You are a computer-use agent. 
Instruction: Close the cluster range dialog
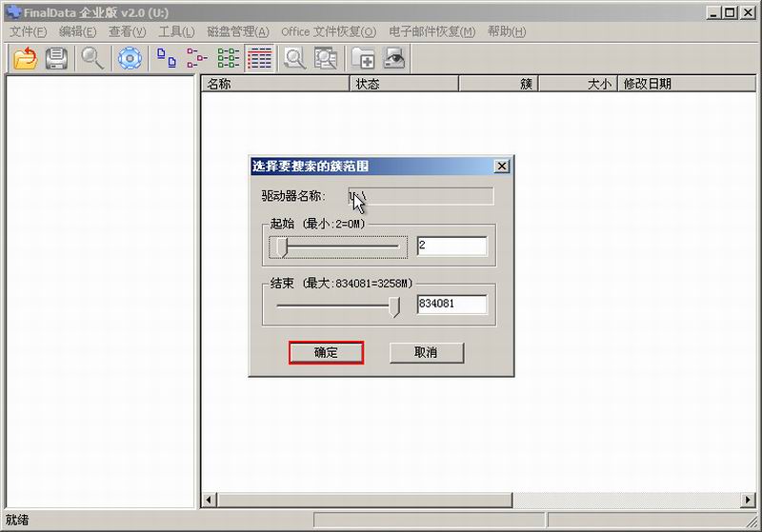coord(502,166)
